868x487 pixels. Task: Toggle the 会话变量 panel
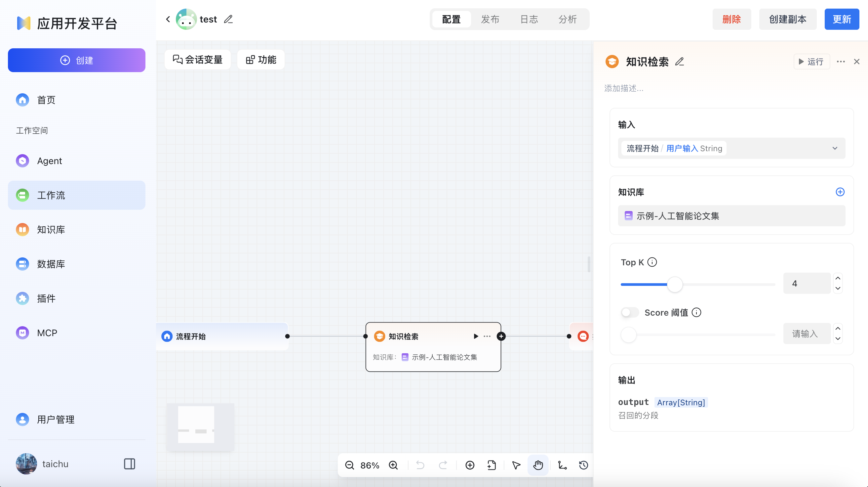197,59
